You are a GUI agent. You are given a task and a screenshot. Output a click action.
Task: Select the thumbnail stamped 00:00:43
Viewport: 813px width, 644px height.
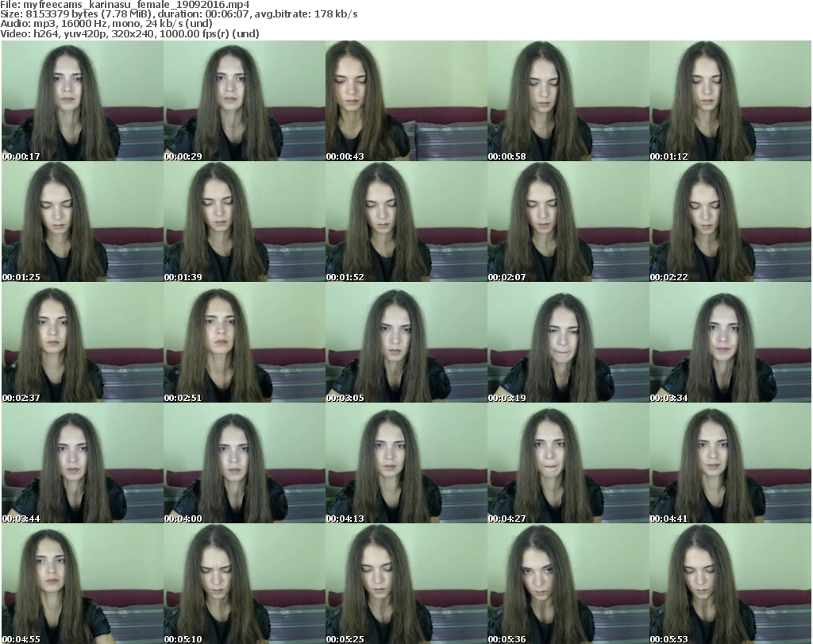tap(406, 101)
